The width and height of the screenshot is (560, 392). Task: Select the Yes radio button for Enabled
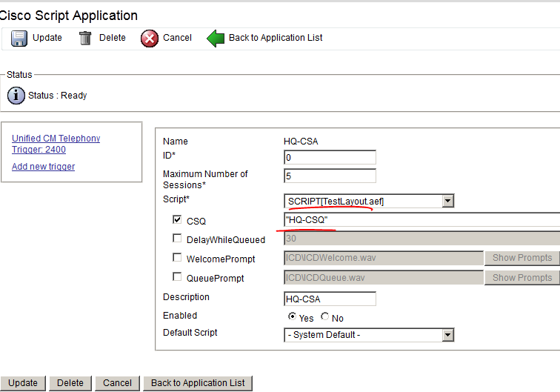pyautogui.click(x=292, y=316)
